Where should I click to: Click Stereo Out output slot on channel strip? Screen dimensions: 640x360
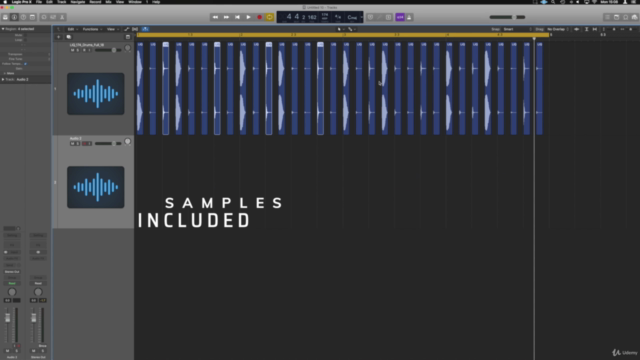[x=12, y=272]
